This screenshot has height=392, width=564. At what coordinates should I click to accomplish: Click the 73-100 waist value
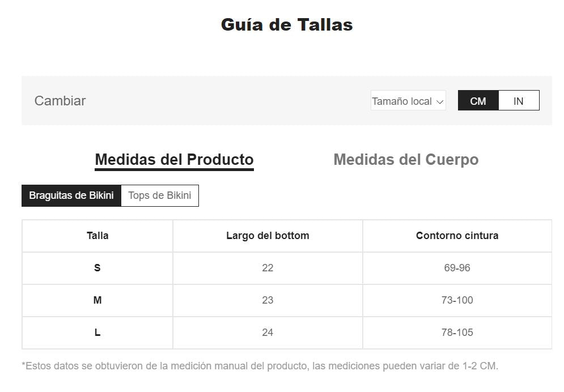457,300
